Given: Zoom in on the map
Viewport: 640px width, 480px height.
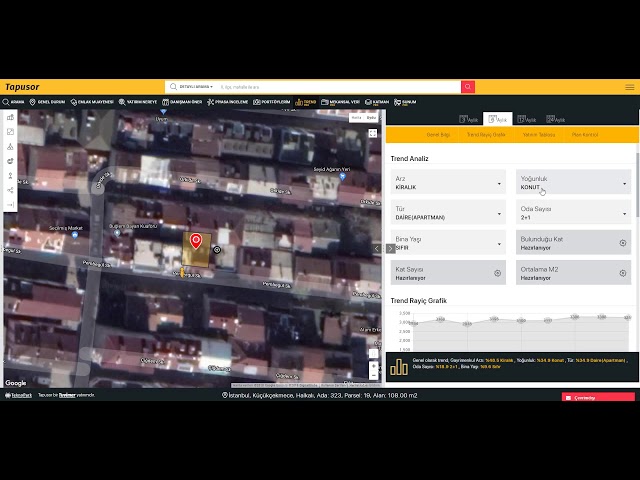Looking at the screenshot, I should point(373,366).
